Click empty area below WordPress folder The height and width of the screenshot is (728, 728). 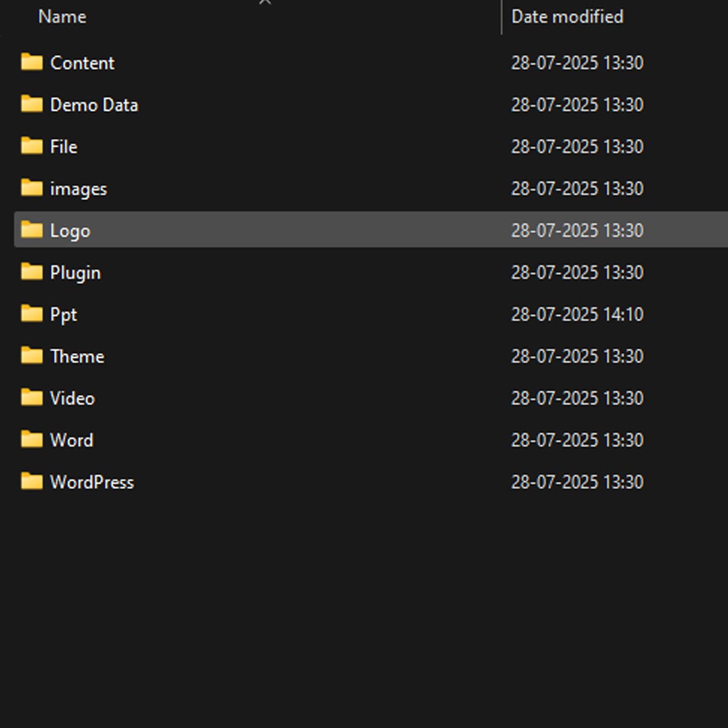364,607
